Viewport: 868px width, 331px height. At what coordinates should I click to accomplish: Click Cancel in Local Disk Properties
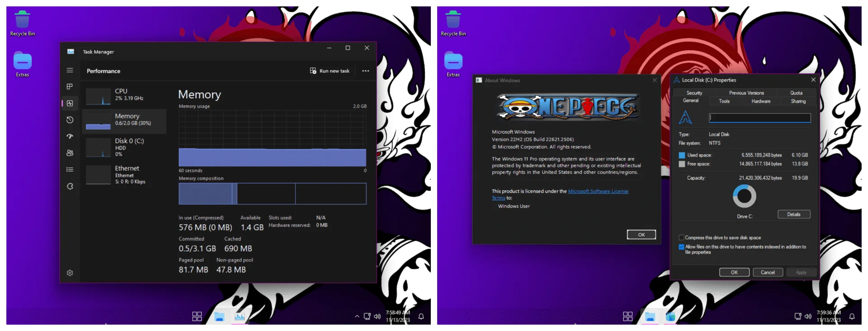pos(768,272)
